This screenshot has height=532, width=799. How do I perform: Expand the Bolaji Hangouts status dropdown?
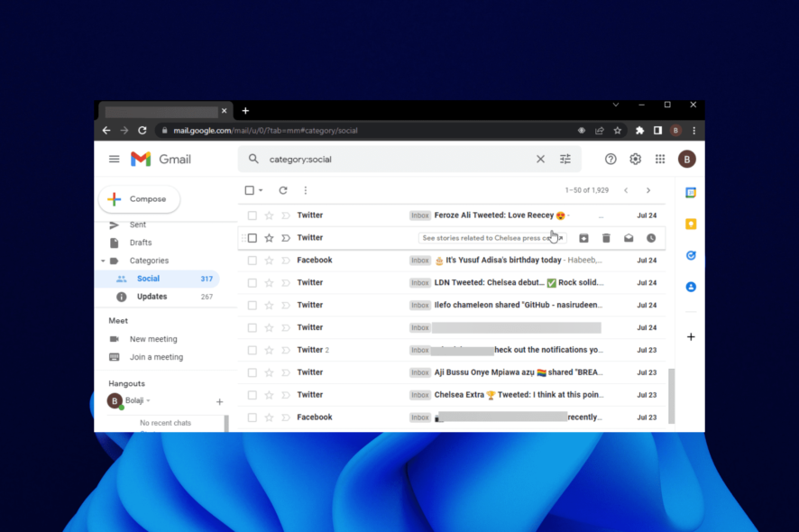coord(148,400)
